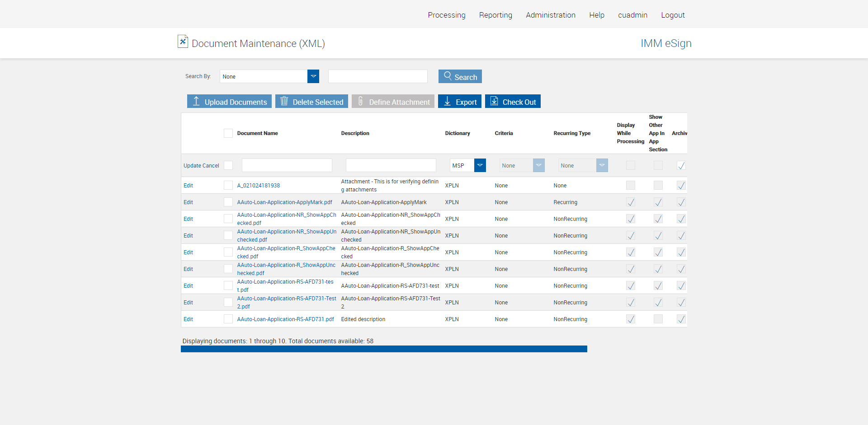Click the Update link in edit row
Viewport: 868px width, 425px height.
pyautogui.click(x=192, y=166)
